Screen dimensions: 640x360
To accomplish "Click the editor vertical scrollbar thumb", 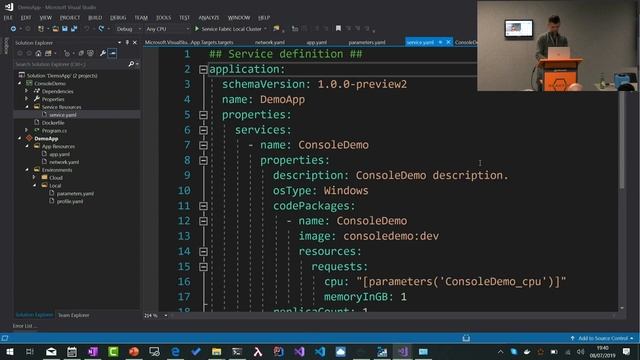I will (x=622, y=140).
